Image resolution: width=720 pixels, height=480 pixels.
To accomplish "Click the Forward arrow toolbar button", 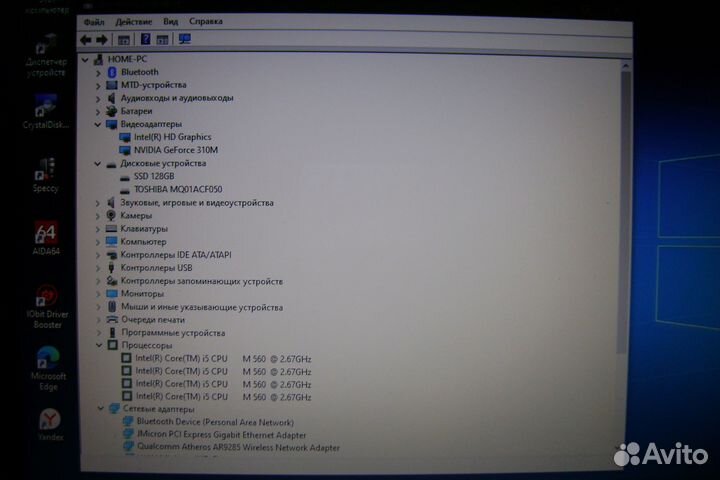I will tap(101, 40).
